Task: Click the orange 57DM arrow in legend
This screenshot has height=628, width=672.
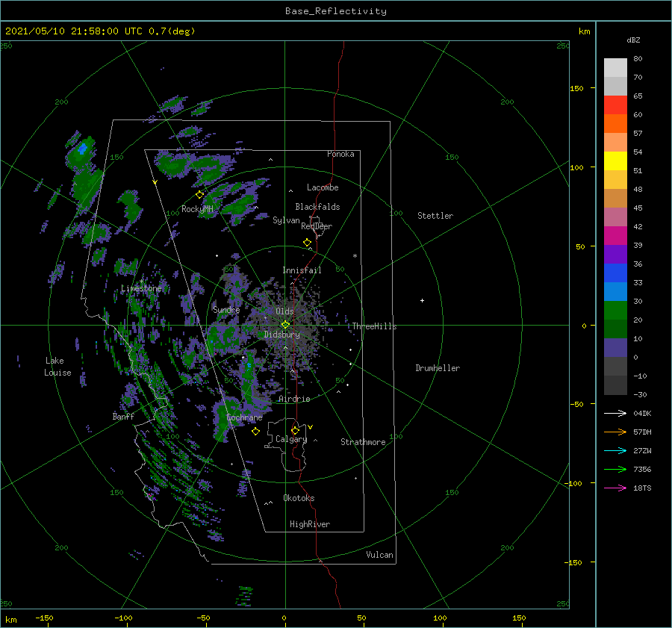Action: [x=615, y=432]
